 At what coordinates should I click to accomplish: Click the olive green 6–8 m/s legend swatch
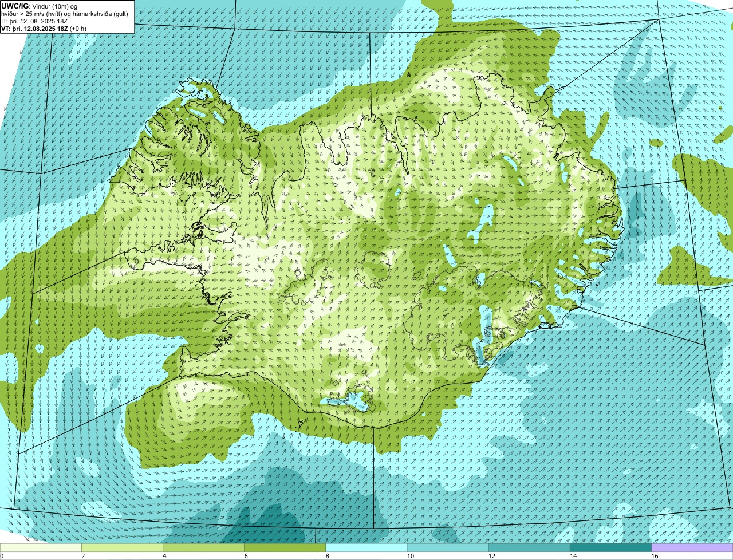pyautogui.click(x=285, y=547)
